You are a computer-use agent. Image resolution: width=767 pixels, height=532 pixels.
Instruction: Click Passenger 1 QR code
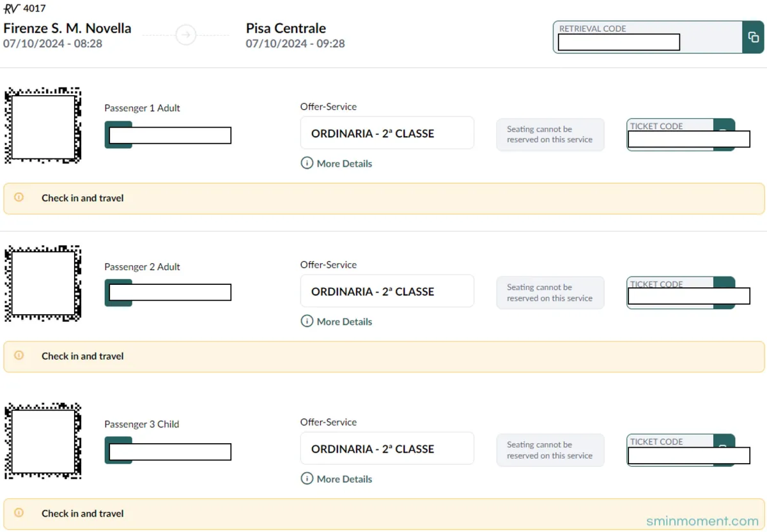(43, 126)
